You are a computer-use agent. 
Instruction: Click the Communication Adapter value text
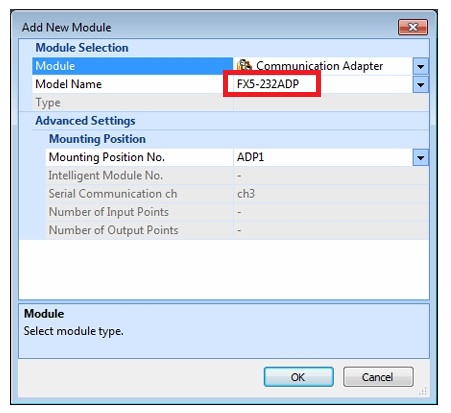click(319, 66)
